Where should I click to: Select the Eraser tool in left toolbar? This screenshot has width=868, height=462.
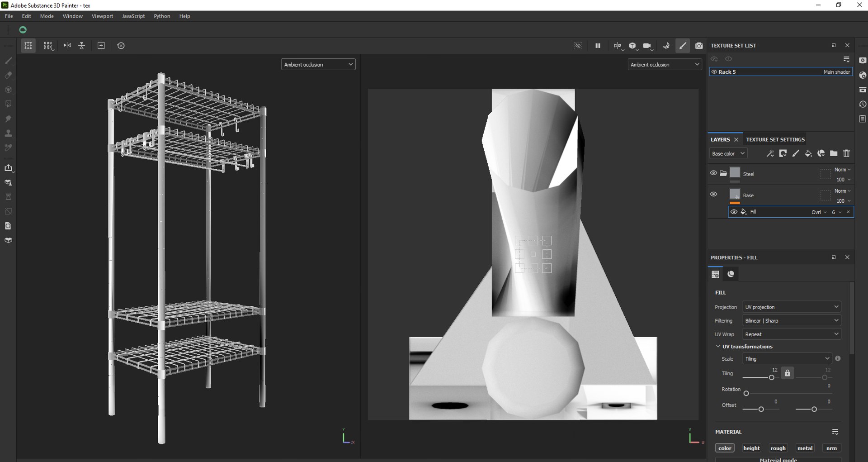point(8,75)
